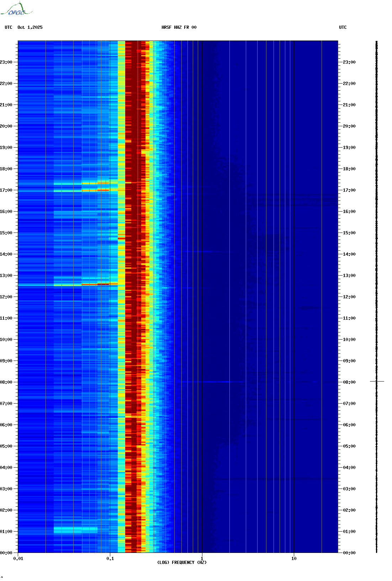This screenshot has width=392, height=581.
Task: Select the 01:00 time label on left axis
Action: coord(6,532)
